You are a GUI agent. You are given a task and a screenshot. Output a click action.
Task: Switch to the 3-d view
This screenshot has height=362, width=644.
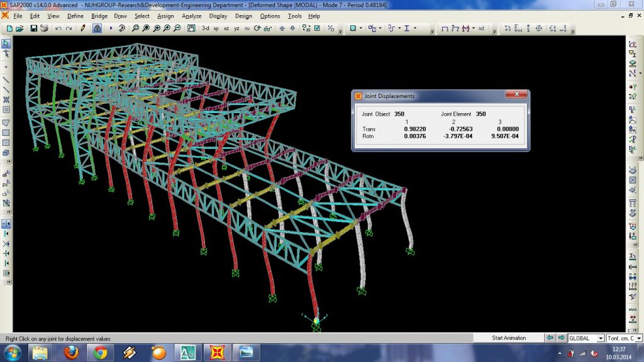206,28
